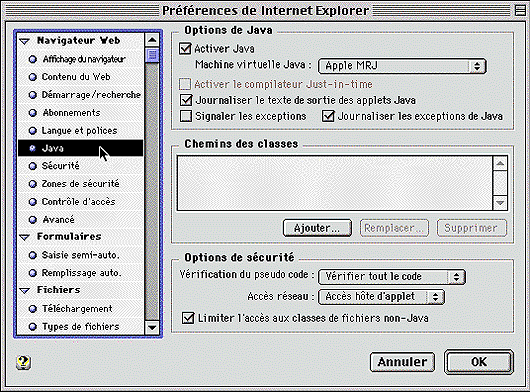Click Chemins des classes scroll down arrow
Image resolution: width=530 pixels, height=392 pixels.
pos(500,203)
